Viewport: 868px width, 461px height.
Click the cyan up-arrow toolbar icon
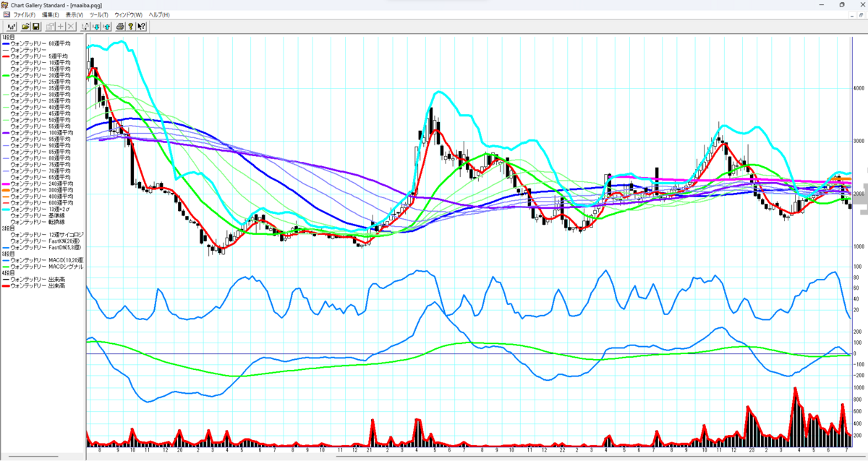[106, 27]
